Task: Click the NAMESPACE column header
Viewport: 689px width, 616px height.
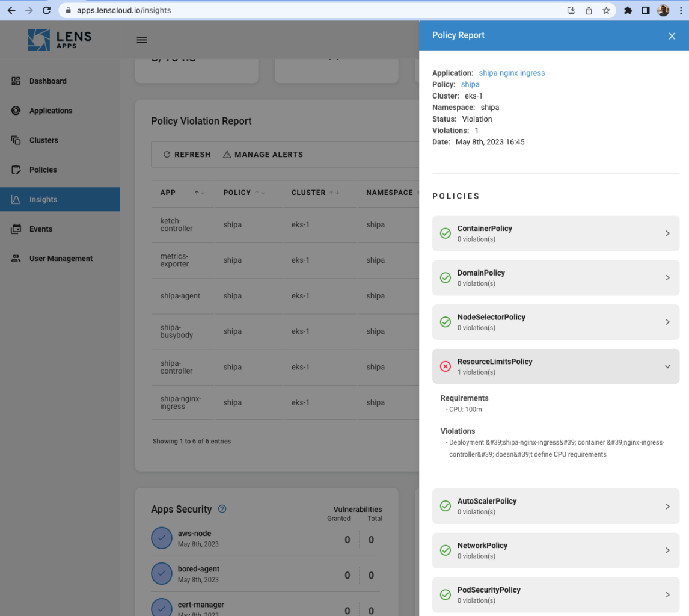Action: [x=390, y=192]
